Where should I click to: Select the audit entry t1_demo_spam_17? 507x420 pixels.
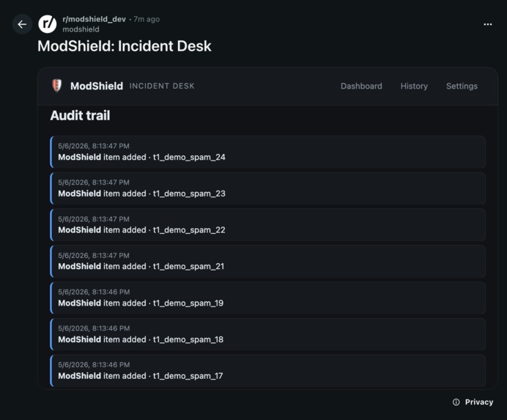[267, 371]
